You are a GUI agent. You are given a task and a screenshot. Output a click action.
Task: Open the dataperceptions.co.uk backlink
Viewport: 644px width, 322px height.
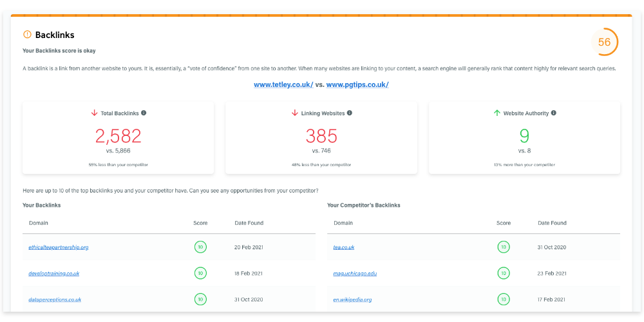(x=55, y=299)
